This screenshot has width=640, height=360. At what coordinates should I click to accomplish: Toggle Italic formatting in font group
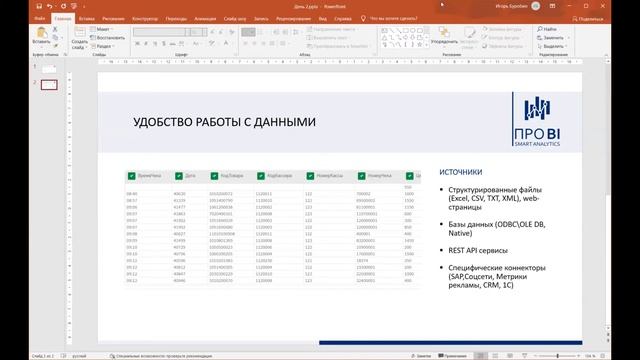coord(146,43)
